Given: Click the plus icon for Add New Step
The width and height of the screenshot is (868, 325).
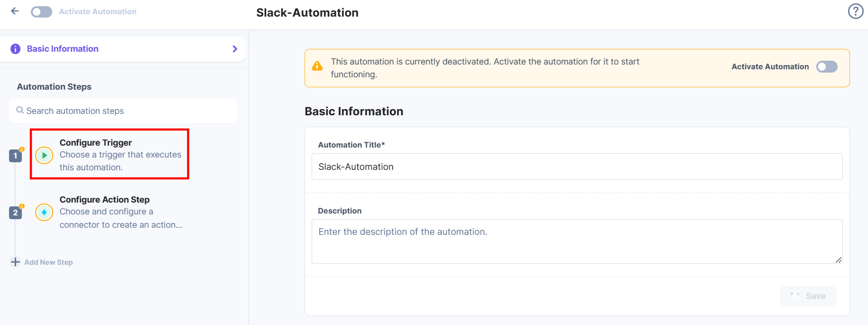Looking at the screenshot, I should click(15, 262).
